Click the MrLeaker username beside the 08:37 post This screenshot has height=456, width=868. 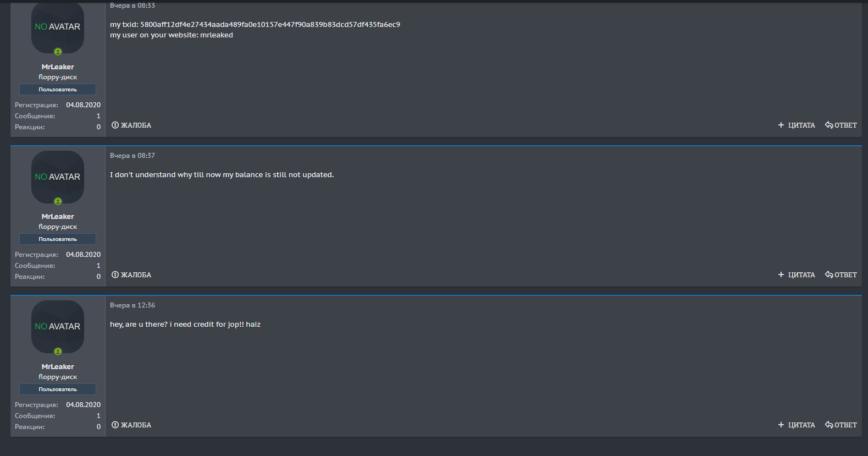(58, 217)
